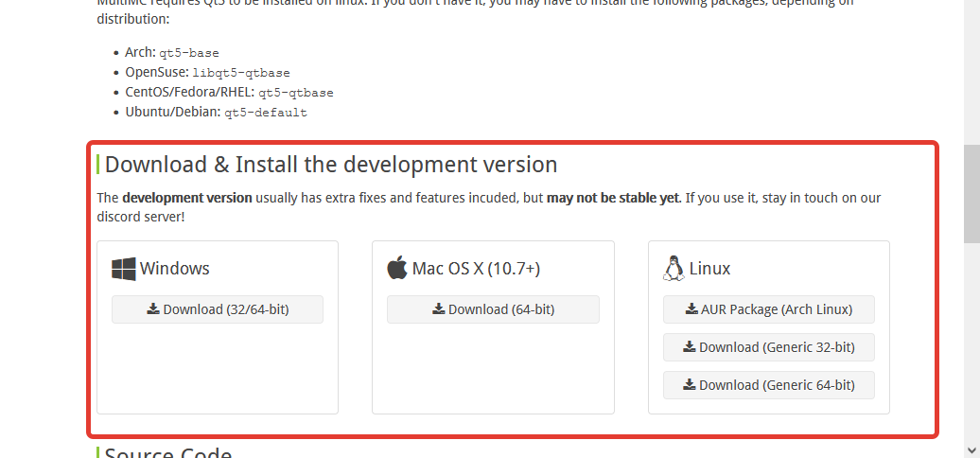The height and width of the screenshot is (458, 980).
Task: Click the qt5-default package name
Action: (x=266, y=114)
